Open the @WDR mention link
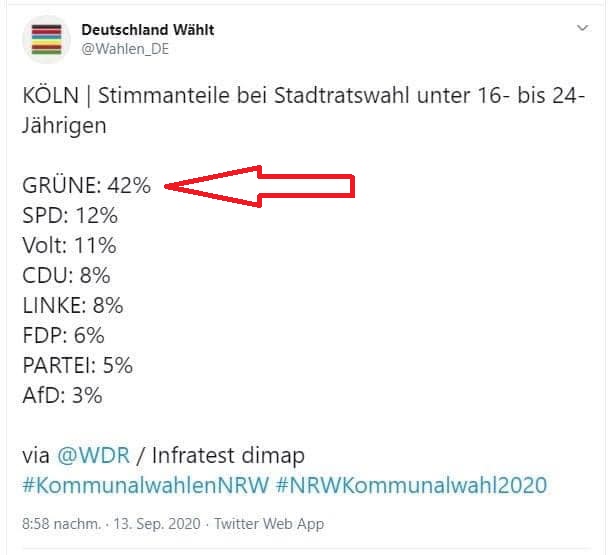The height and width of the screenshot is (555, 613). coord(93,455)
